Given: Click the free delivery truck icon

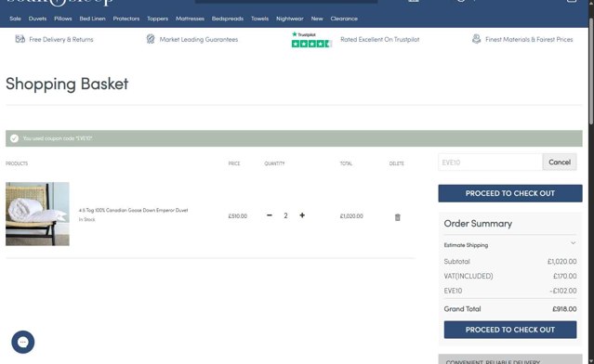Looking at the screenshot, I should (x=20, y=39).
